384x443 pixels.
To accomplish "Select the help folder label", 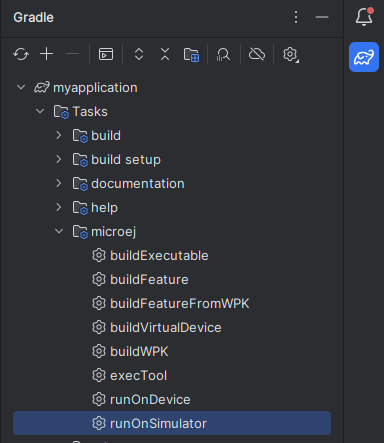I will [x=104, y=208].
